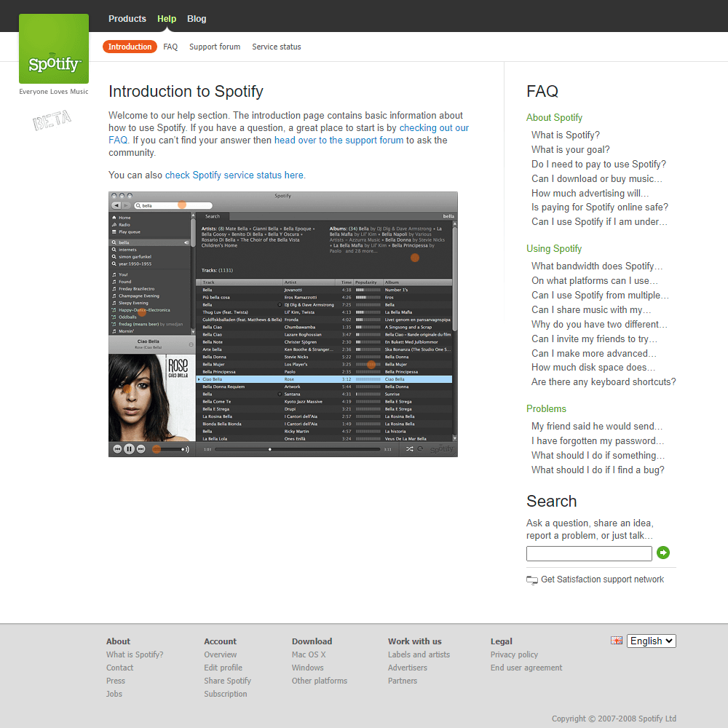Screen dimensions: 728x728
Task: Open 'Can I invite my friends to try…'
Action: [594, 339]
